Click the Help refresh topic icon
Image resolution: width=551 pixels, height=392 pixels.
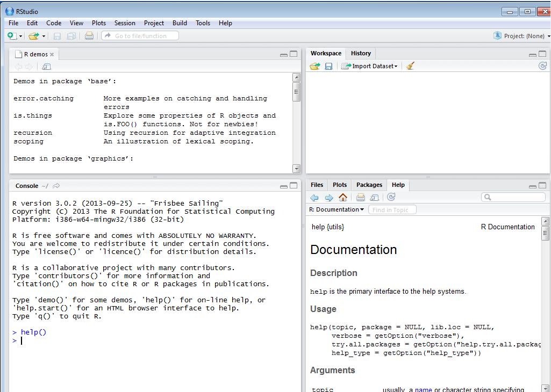[x=391, y=197]
